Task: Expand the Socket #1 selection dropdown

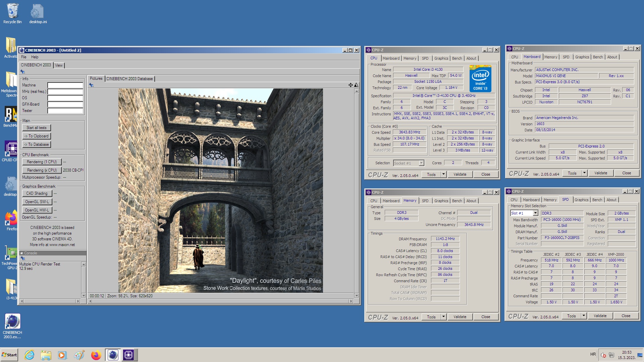Action: [422, 163]
